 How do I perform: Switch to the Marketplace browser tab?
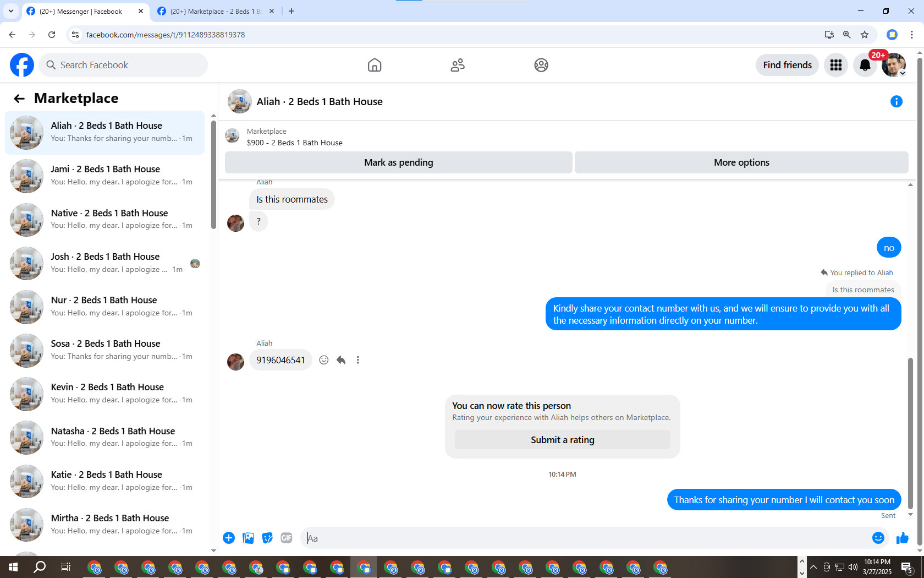(216, 11)
